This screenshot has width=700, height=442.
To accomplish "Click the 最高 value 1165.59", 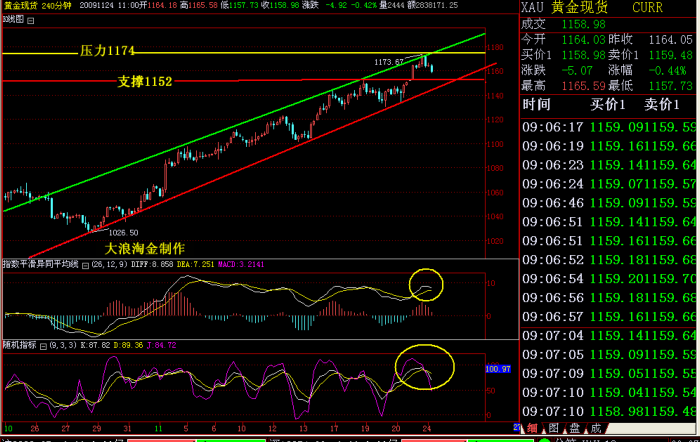I will [583, 86].
